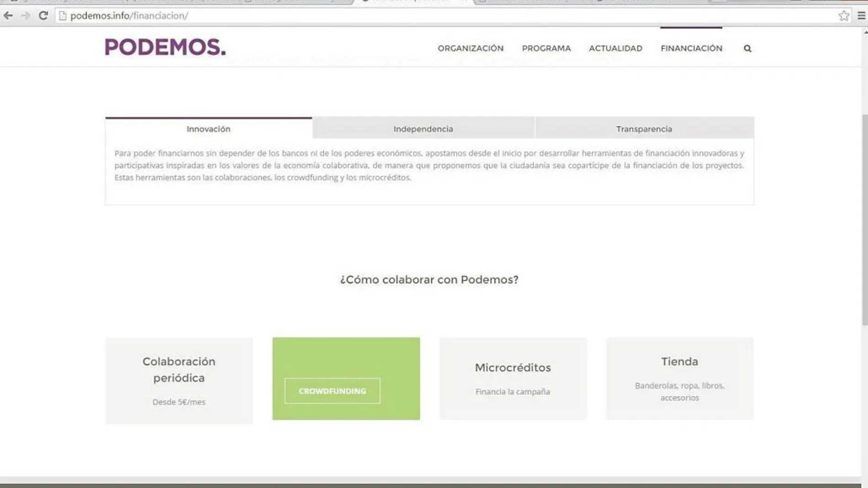Select the Innovación tab
The image size is (868, 488).
click(x=209, y=128)
